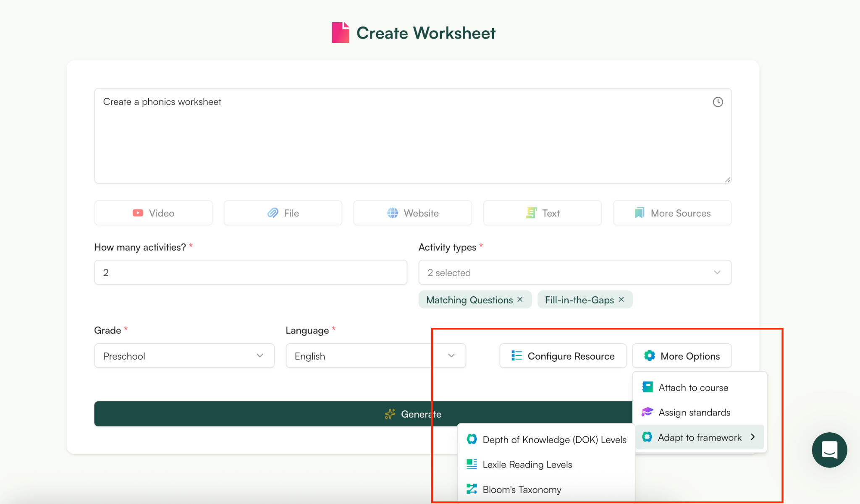The image size is (860, 504).
Task: Open the chat support bubble icon
Action: (x=829, y=450)
